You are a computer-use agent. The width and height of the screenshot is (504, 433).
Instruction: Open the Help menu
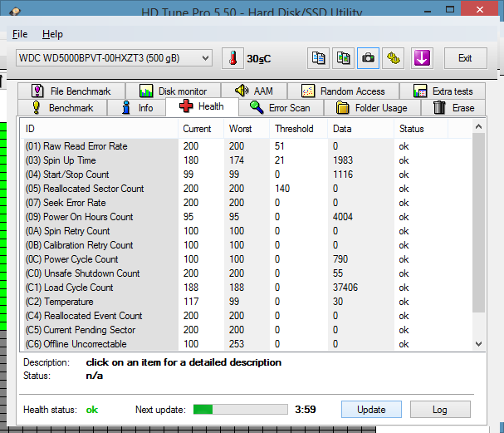[52, 34]
